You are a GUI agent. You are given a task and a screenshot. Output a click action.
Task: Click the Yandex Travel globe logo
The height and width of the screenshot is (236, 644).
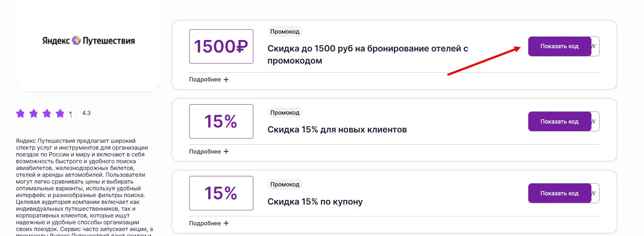[76, 40]
